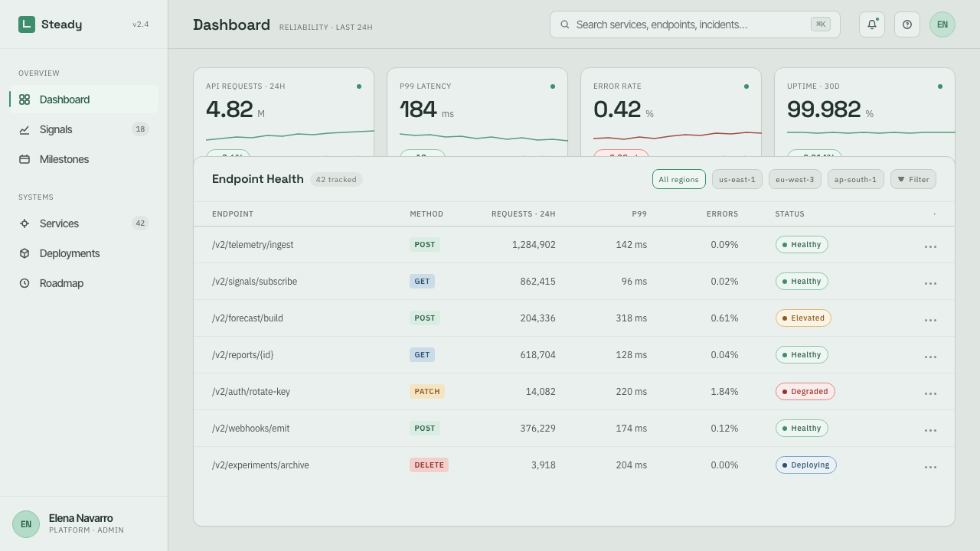Open the Filter dropdown
The height and width of the screenshot is (551, 980).
coord(913,179)
